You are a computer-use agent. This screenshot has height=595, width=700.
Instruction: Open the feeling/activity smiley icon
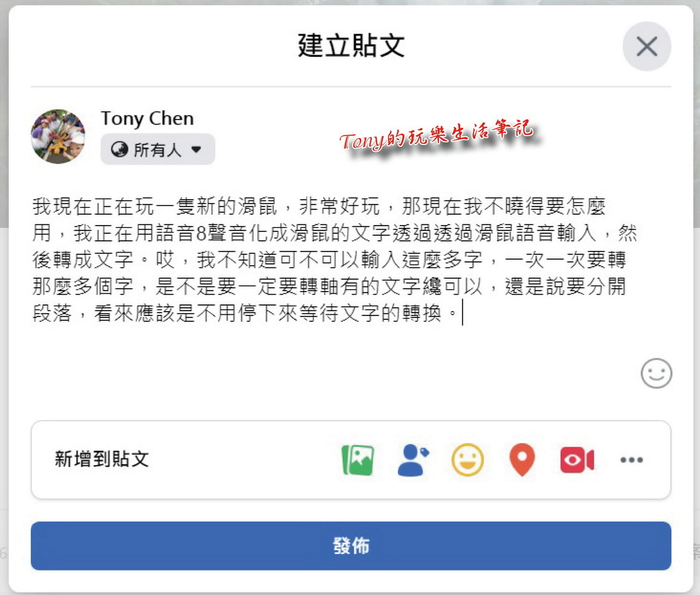[468, 460]
